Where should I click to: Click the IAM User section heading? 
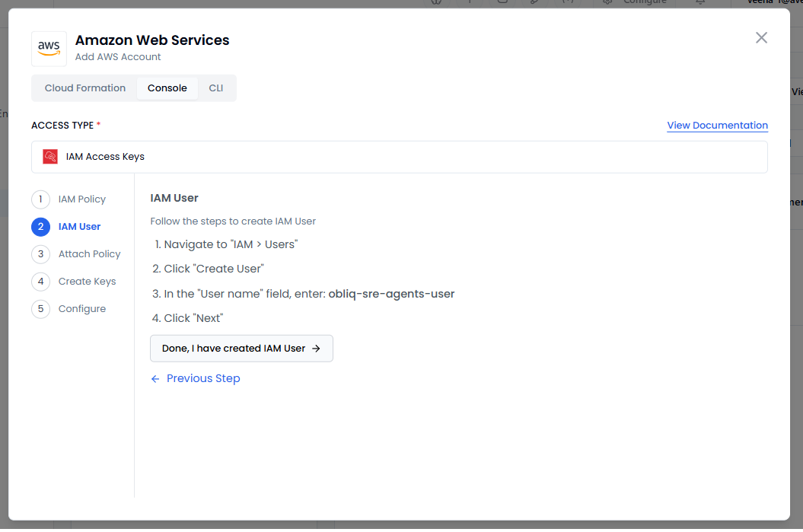tap(174, 198)
